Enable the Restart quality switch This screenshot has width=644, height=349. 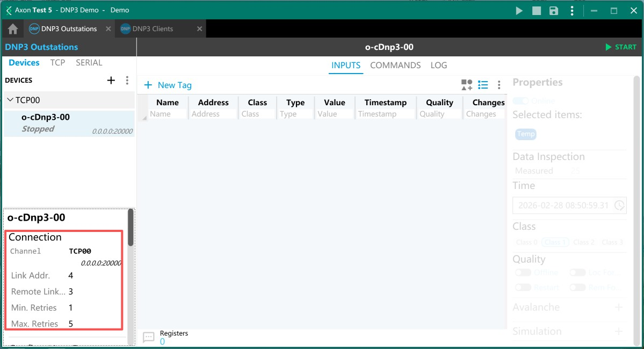pos(523,287)
